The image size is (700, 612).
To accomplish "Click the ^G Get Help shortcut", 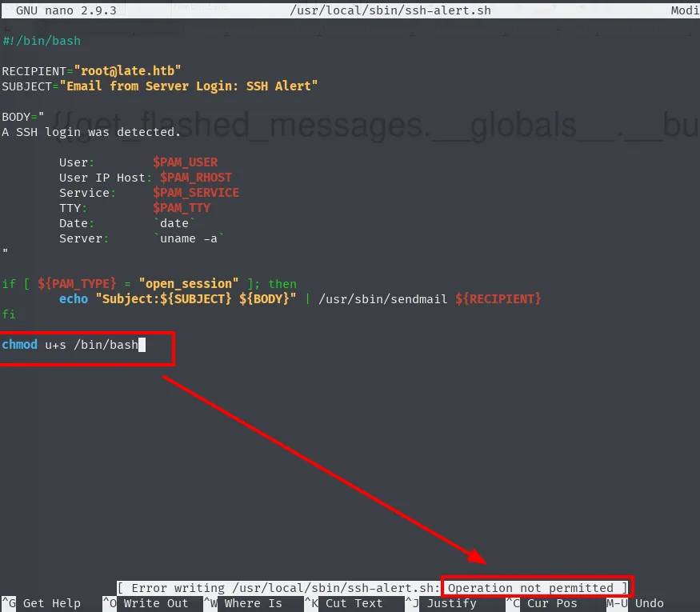I will click(41, 603).
